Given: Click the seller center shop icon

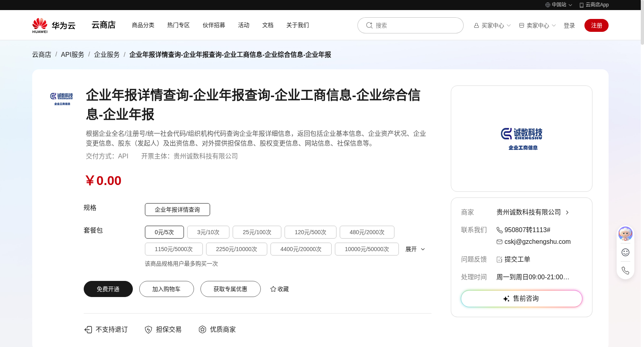Looking at the screenshot, I should 522,25.
